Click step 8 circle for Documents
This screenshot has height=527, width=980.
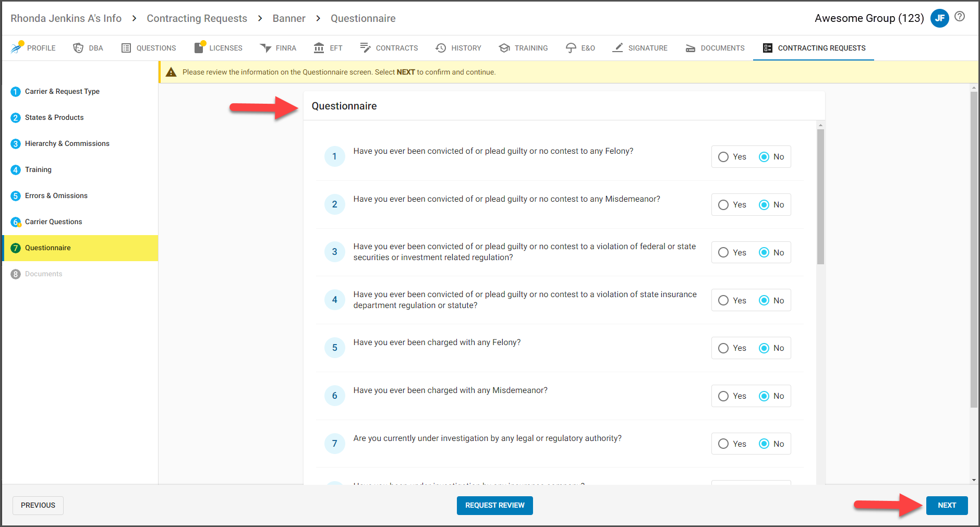16,274
